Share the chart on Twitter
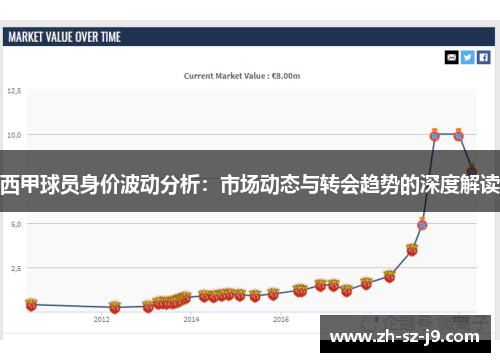 468,57
